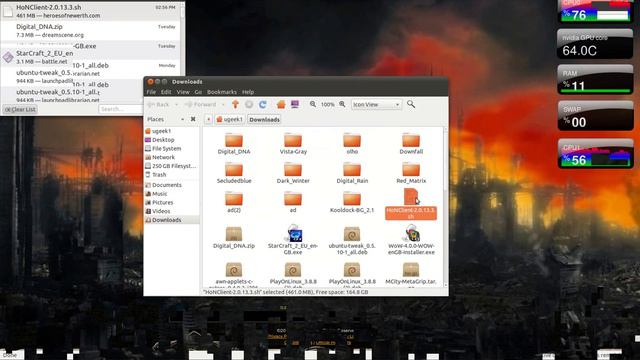Close the Places sidebar
This screenshot has width=640, height=360.
click(x=193, y=119)
